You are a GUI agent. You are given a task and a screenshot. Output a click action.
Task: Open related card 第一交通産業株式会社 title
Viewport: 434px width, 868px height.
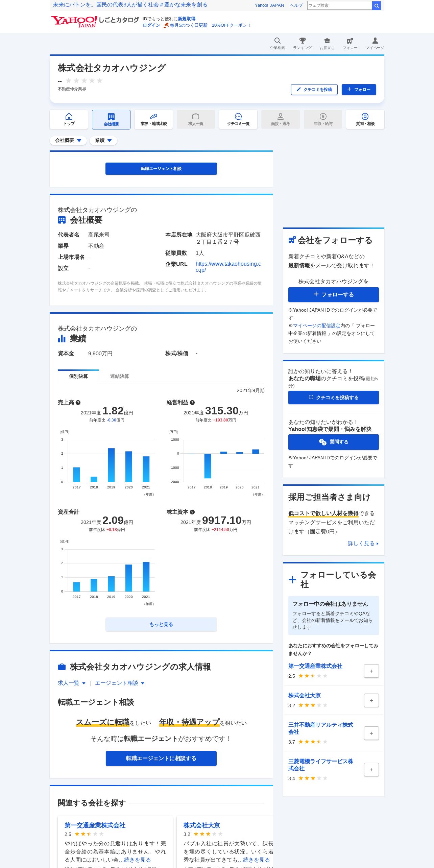(x=95, y=825)
